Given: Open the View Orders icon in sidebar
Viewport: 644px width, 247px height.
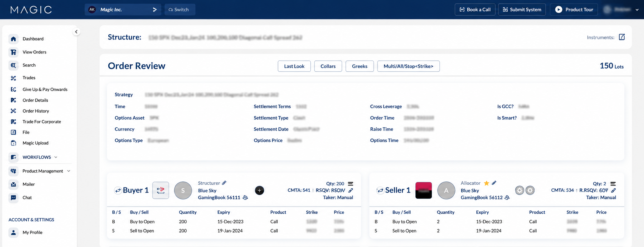Looking at the screenshot, I should 13,52.
